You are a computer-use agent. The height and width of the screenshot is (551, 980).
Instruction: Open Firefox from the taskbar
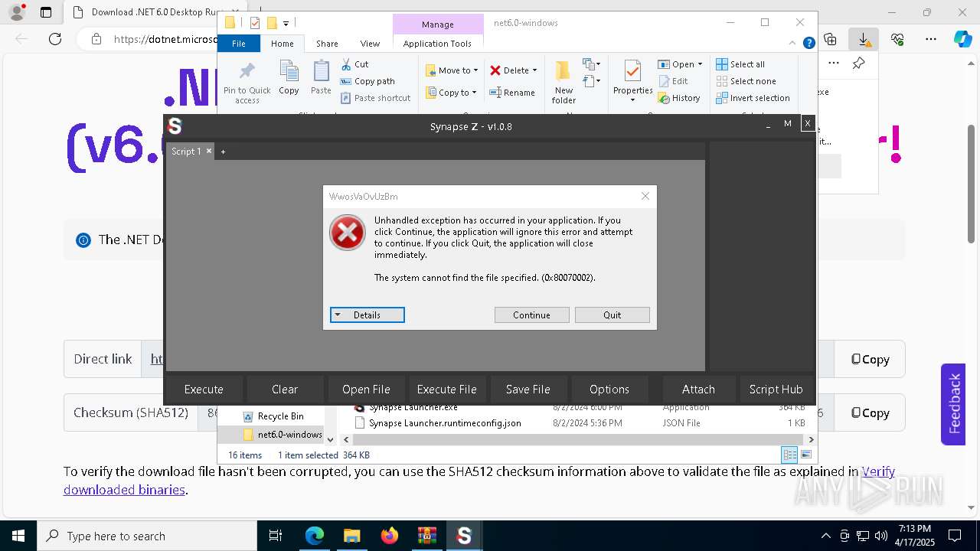pyautogui.click(x=389, y=536)
